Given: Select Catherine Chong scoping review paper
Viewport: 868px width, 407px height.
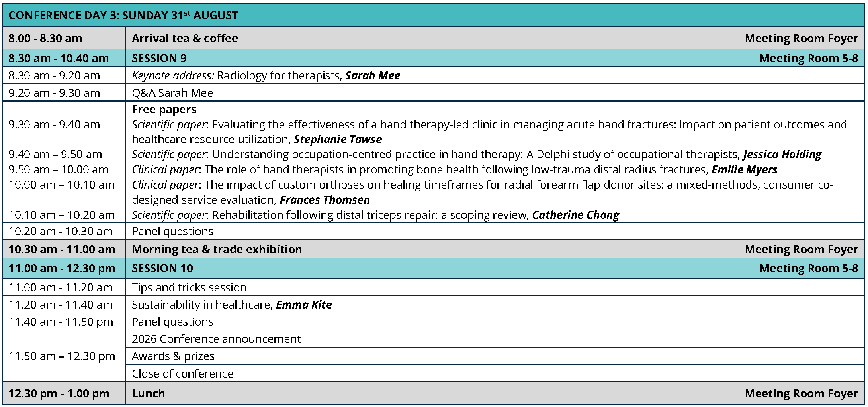Looking at the screenshot, I should 375,215.
